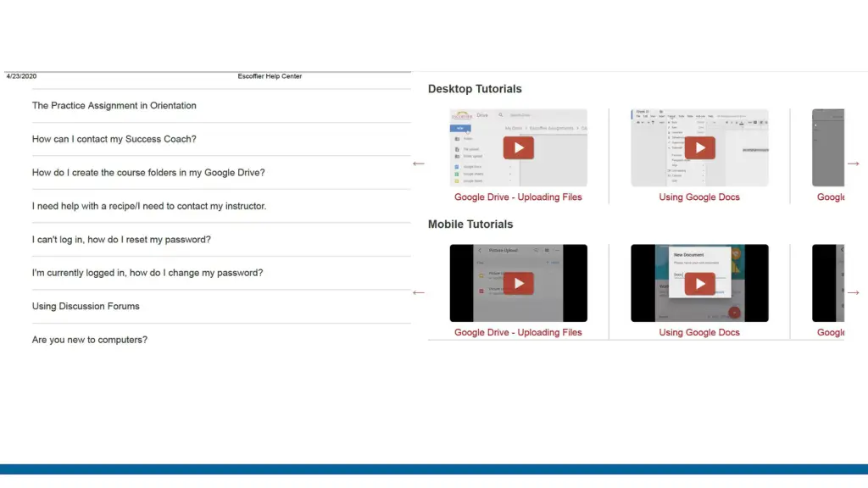Click the right arrow of Desktop Tutorials carousel
This screenshot has height=488, width=868.
(x=853, y=164)
